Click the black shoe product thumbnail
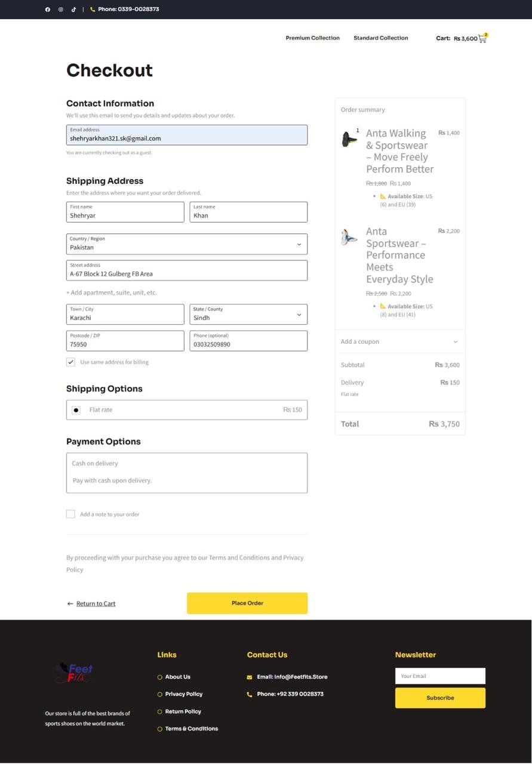Screen dimensions: 532x764 tap(349, 140)
